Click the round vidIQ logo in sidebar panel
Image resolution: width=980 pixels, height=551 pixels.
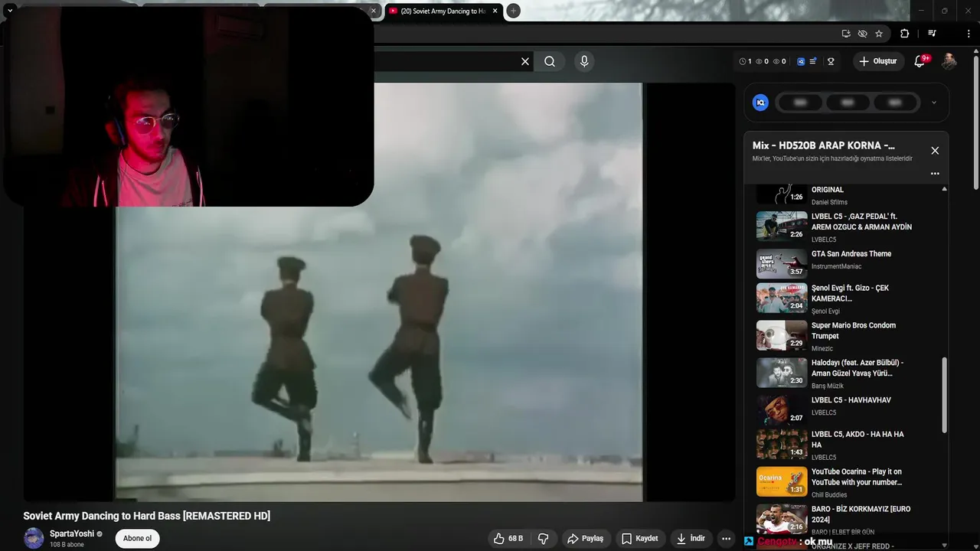click(x=760, y=103)
